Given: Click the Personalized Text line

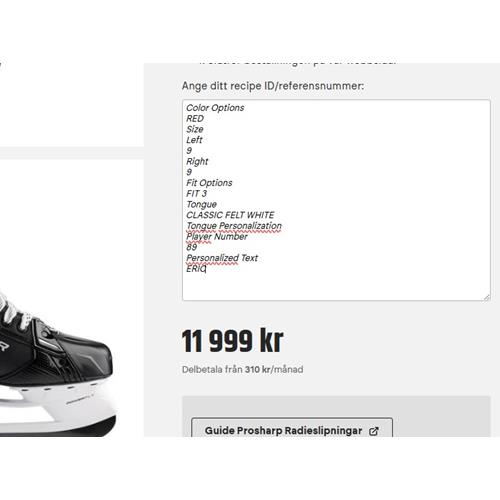Looking at the screenshot, I should pos(222,258).
